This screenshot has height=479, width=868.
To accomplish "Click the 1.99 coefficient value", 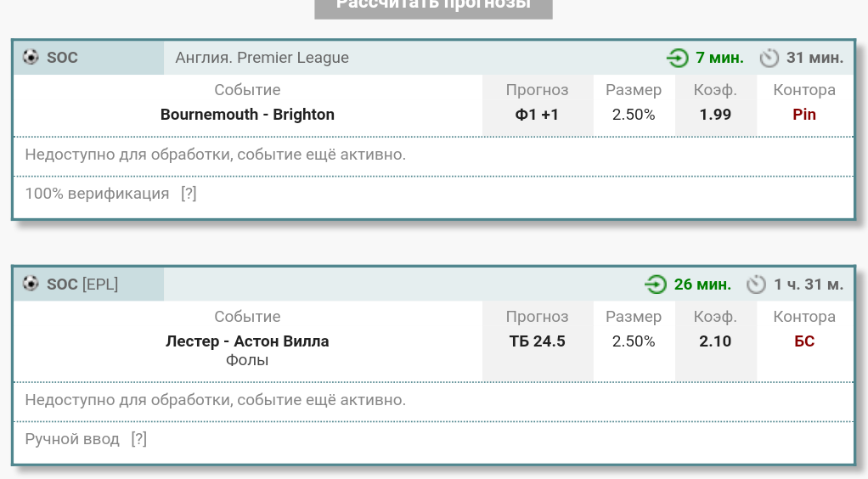I will click(x=715, y=115).
